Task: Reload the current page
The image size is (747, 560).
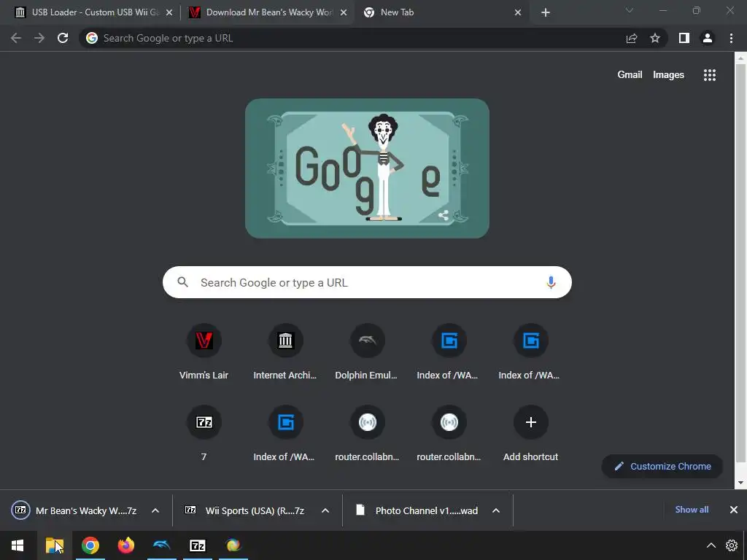Action: point(63,38)
